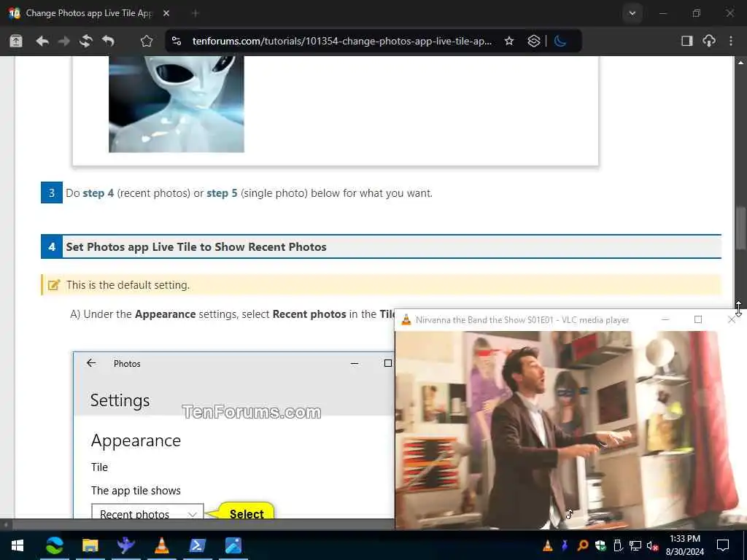Open File Explorer from the taskbar
This screenshot has width=747, height=560.
pos(90,545)
